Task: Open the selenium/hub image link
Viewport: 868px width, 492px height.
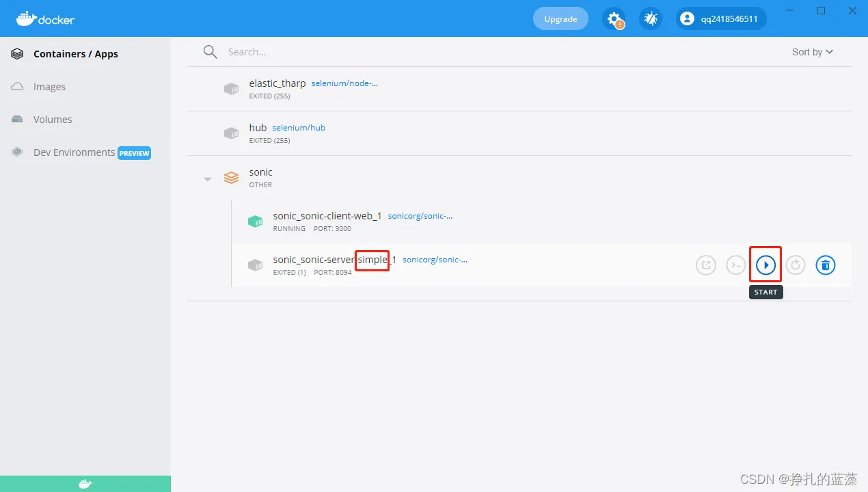Action: 299,128
